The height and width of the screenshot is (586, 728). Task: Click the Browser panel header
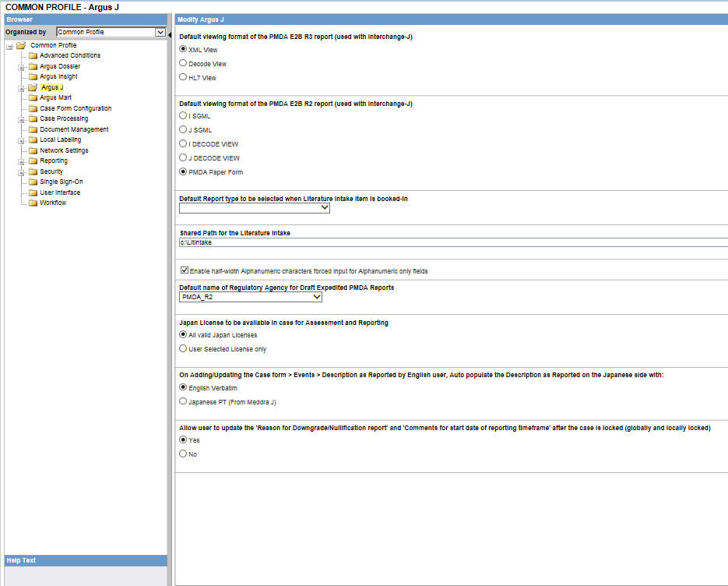pos(86,19)
